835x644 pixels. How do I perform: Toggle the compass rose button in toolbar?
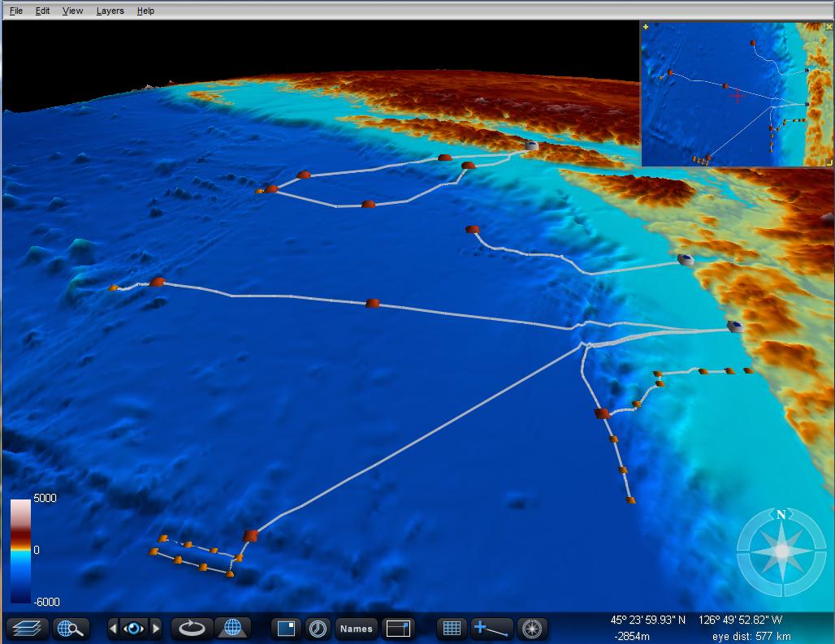532,628
